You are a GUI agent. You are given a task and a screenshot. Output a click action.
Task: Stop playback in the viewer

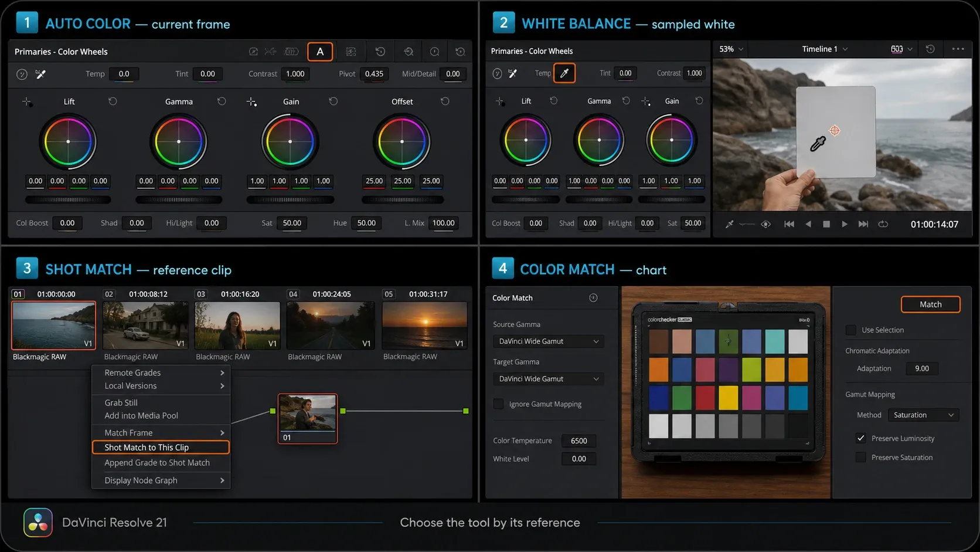826,224
